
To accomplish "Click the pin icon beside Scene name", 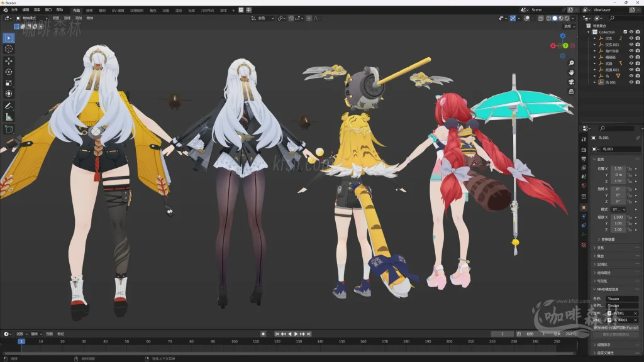I will point(564,10).
